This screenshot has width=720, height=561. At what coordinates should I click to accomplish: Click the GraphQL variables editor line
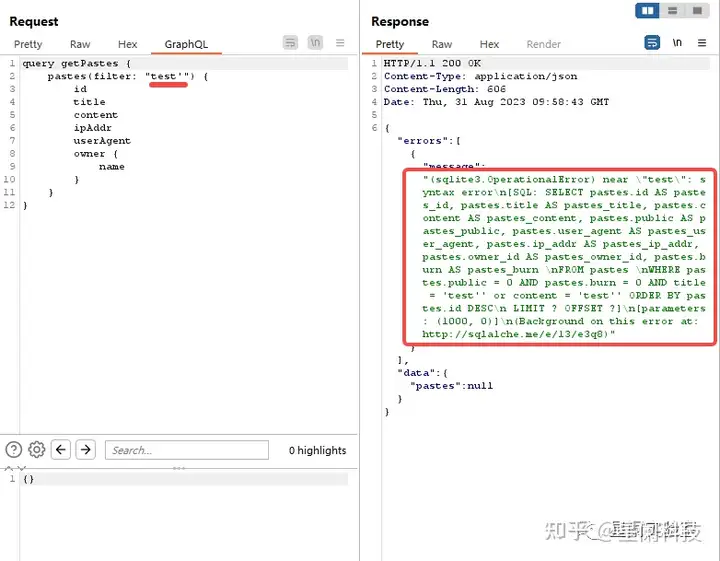185,479
